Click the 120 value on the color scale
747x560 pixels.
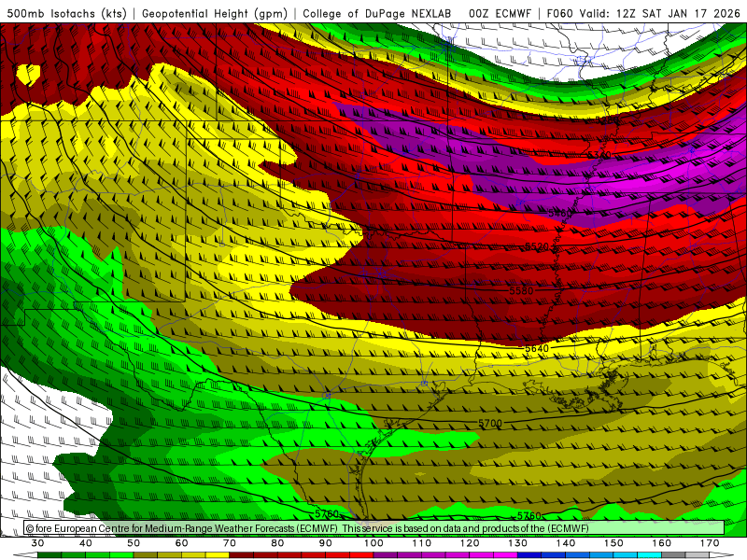click(470, 543)
